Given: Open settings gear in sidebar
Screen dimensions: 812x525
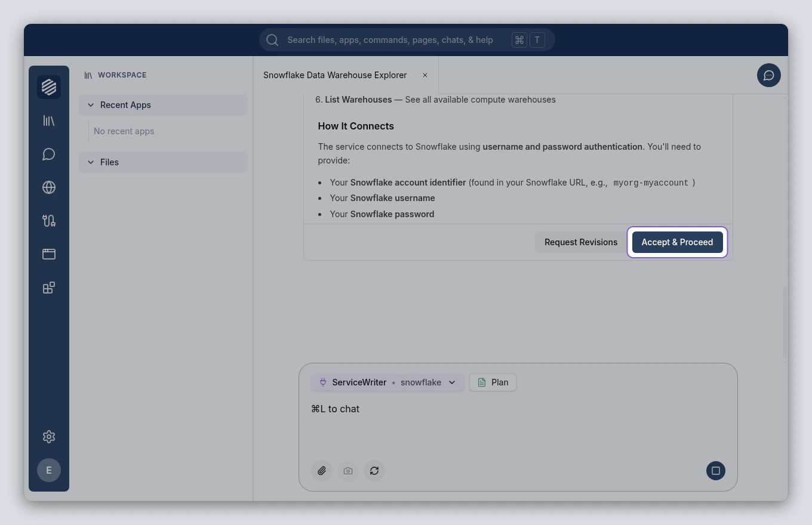Looking at the screenshot, I should click(49, 437).
